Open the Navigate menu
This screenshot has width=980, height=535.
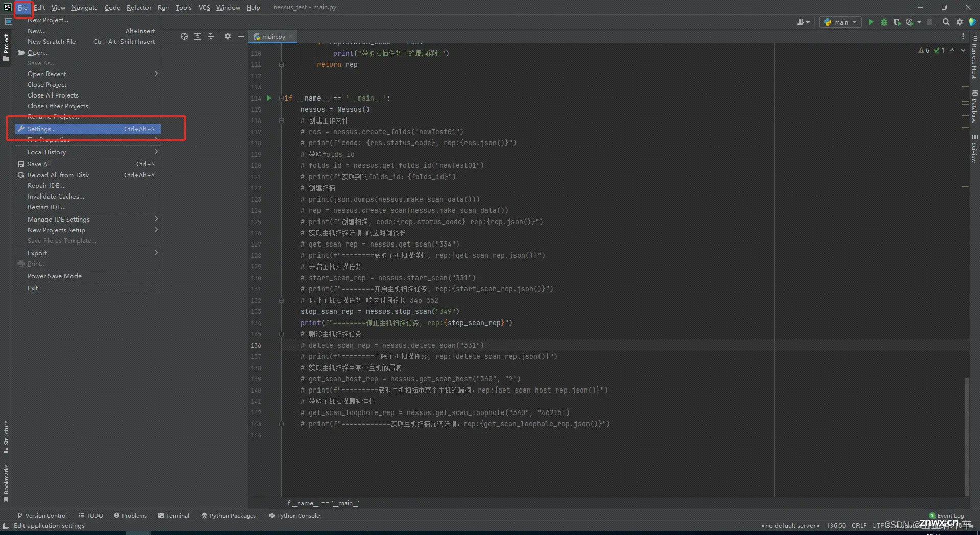pyautogui.click(x=84, y=7)
